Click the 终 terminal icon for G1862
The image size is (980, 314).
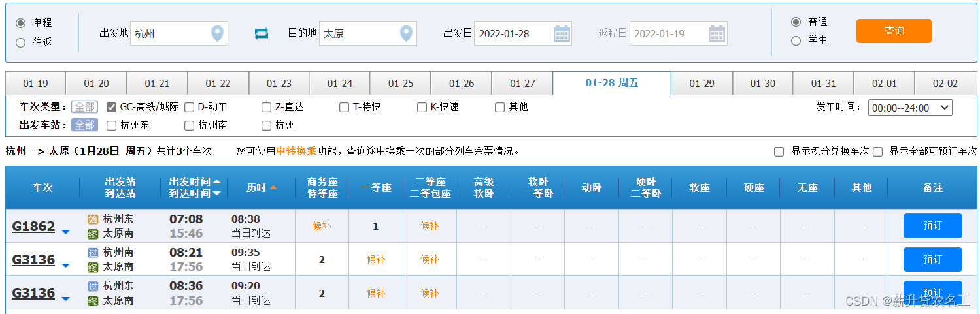(93, 234)
